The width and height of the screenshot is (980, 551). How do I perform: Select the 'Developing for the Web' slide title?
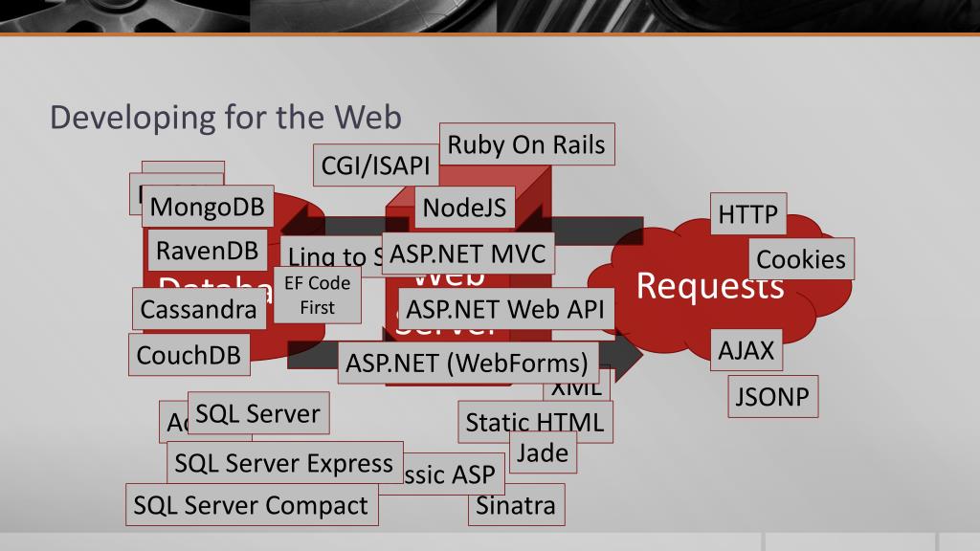point(226,118)
